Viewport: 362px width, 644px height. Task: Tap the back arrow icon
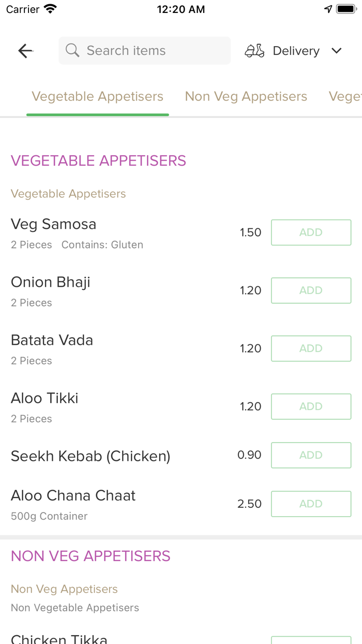click(x=25, y=51)
